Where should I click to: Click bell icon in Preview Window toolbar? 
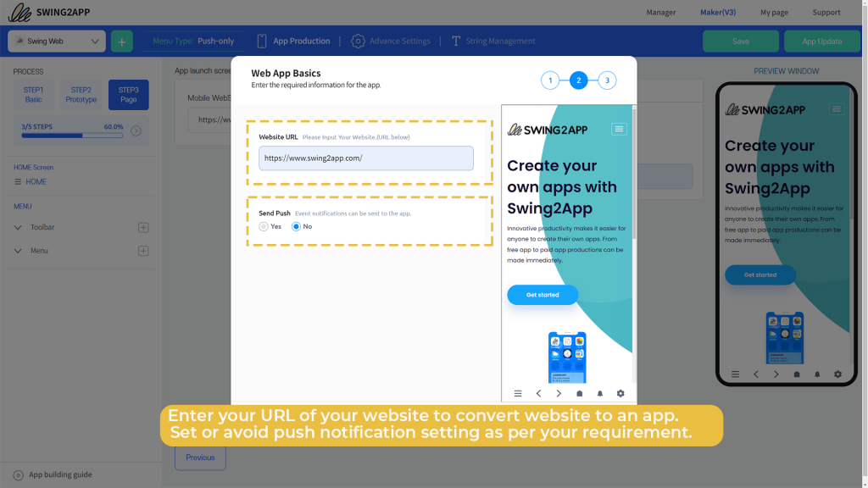tap(817, 374)
